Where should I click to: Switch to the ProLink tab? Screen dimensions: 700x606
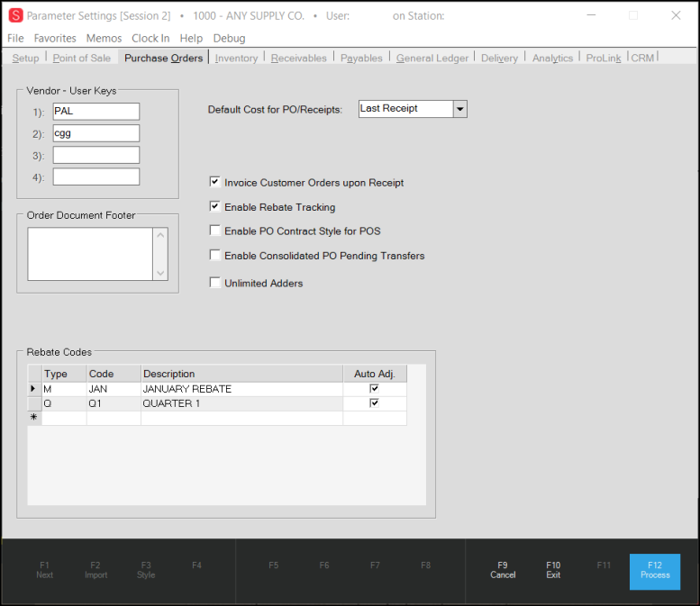603,58
